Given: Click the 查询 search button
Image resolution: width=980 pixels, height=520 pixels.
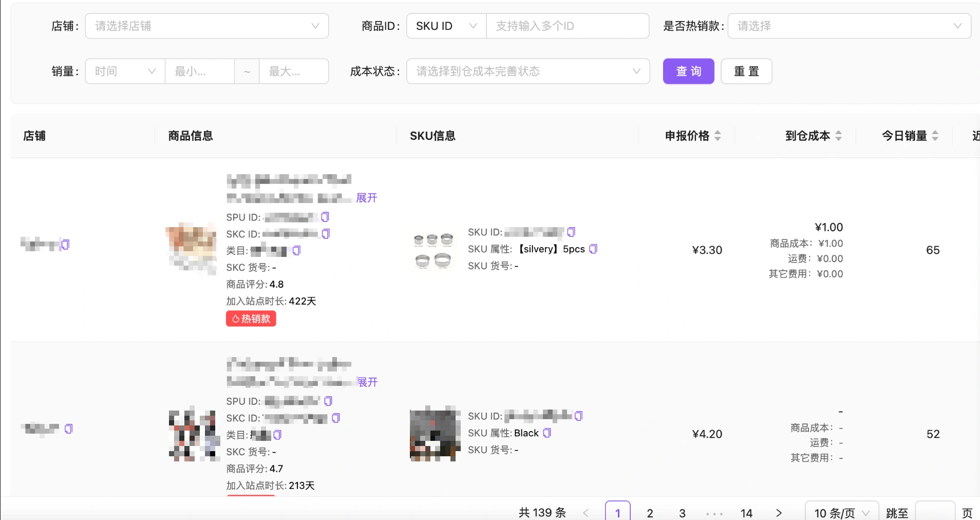Looking at the screenshot, I should coord(688,71).
